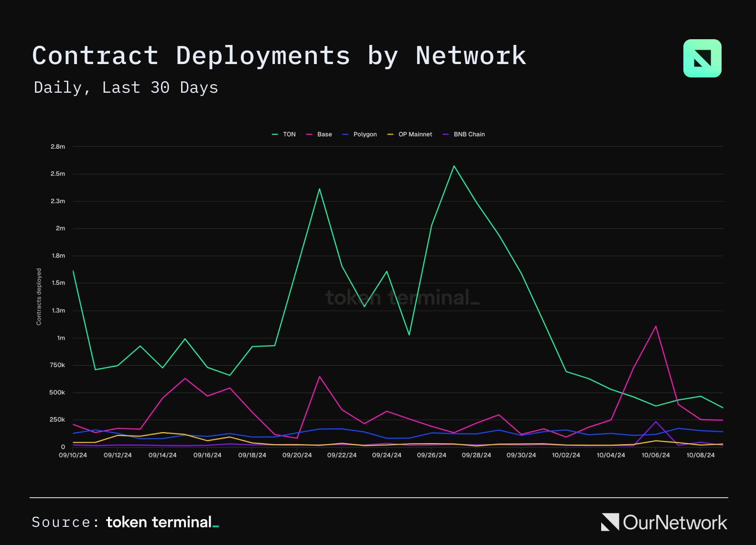This screenshot has width=756, height=545.
Task: Select the 09/10/24 x-axis date label
Action: tap(73, 455)
